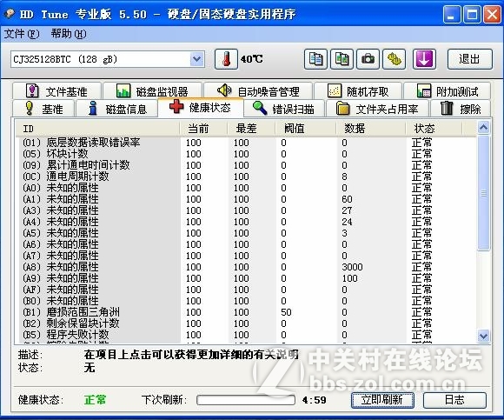Open the drive selection dropdown

pos(196,59)
